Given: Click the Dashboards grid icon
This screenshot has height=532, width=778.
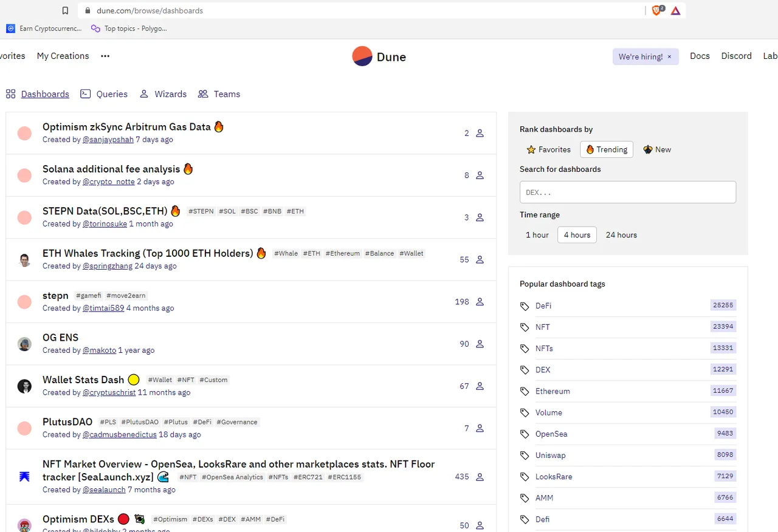Looking at the screenshot, I should 10,94.
